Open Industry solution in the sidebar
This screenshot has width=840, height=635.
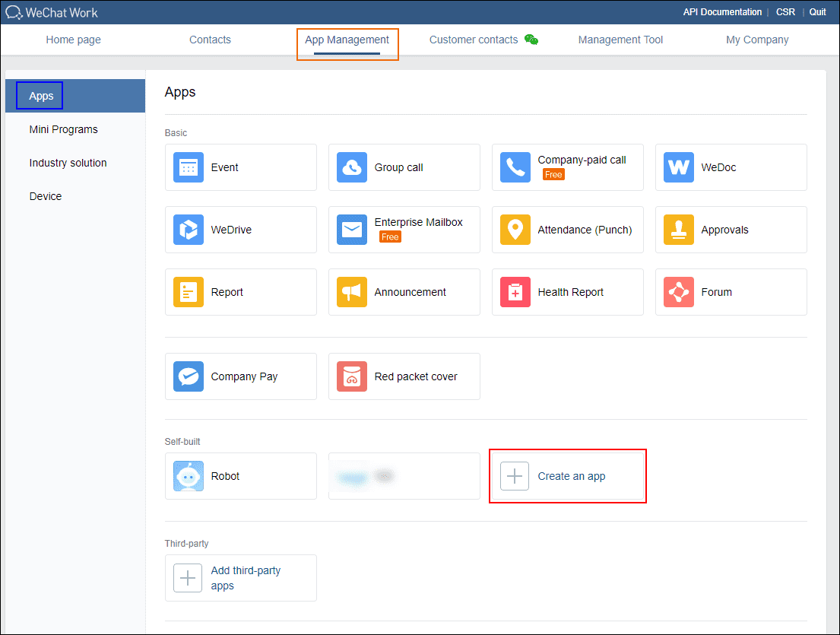pos(68,163)
